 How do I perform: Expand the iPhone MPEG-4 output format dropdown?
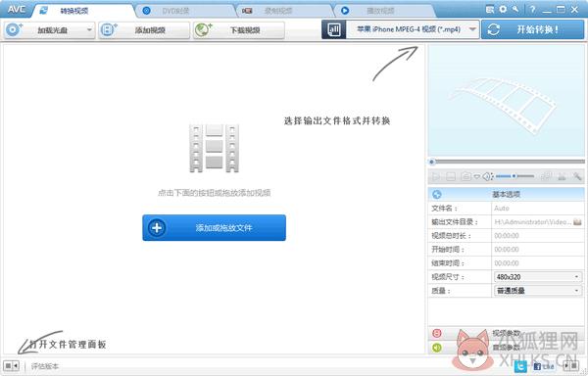(413, 29)
